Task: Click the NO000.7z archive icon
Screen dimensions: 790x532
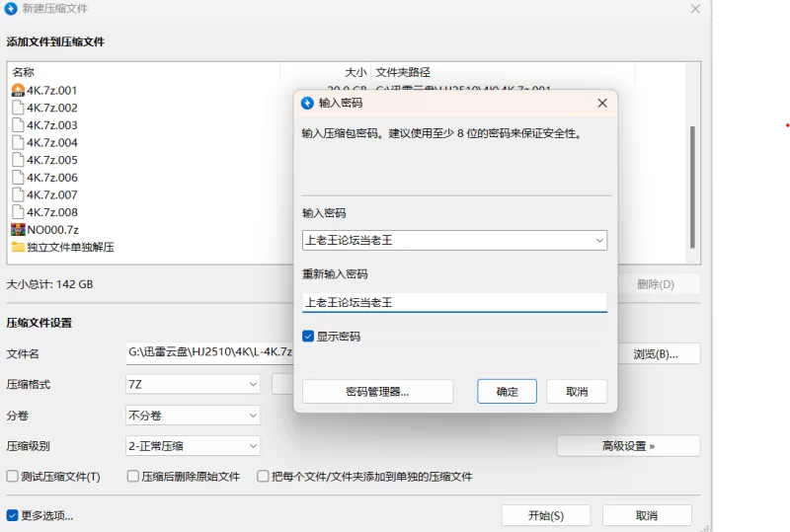Action: [x=18, y=230]
